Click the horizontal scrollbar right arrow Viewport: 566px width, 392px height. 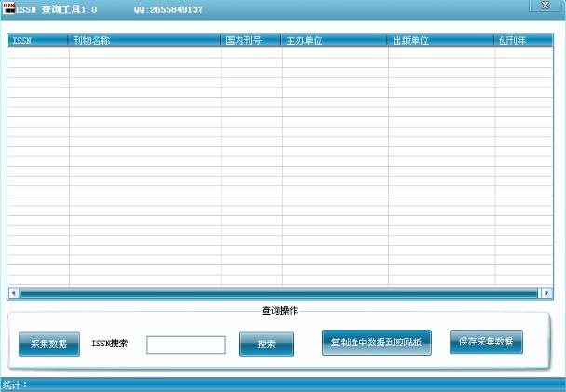point(546,293)
